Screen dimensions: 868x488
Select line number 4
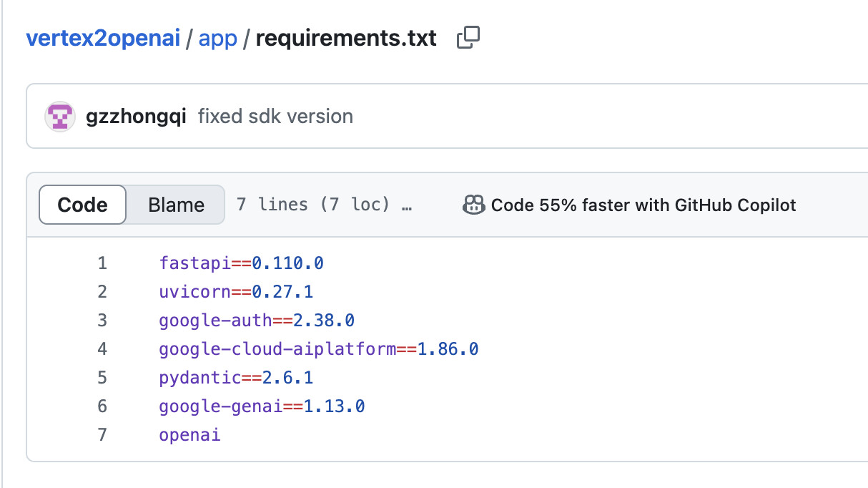102,349
